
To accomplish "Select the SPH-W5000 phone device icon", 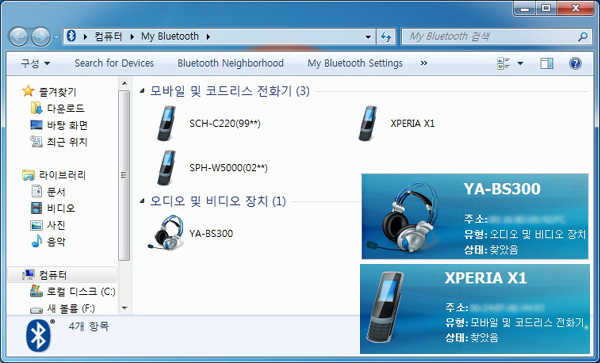I will [167, 168].
